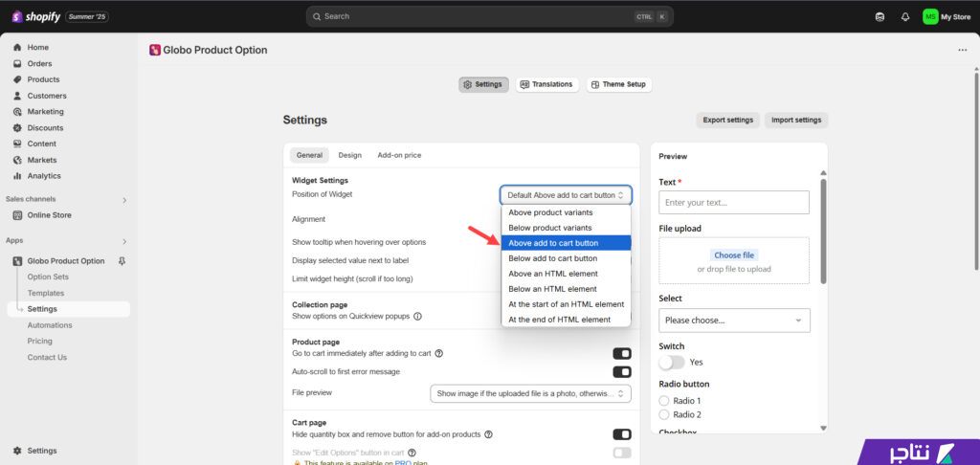Screen dimensions: 980x465
Task: Open the sidekick assistant icon in top bar
Action: pos(880,17)
